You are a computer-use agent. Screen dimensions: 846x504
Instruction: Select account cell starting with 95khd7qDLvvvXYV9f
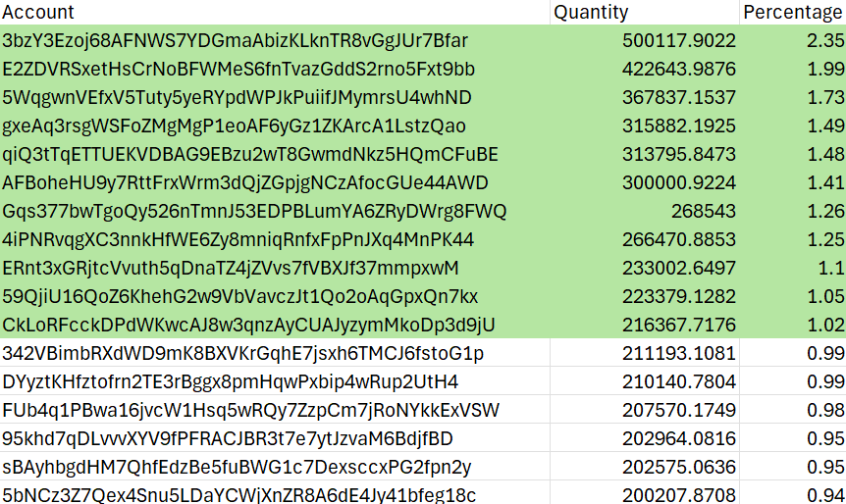coord(275,438)
